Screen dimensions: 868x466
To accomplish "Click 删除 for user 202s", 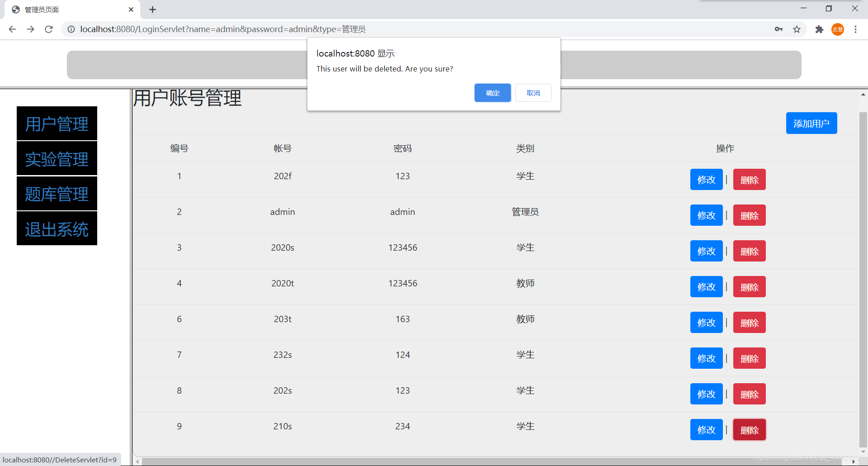I will tap(749, 394).
